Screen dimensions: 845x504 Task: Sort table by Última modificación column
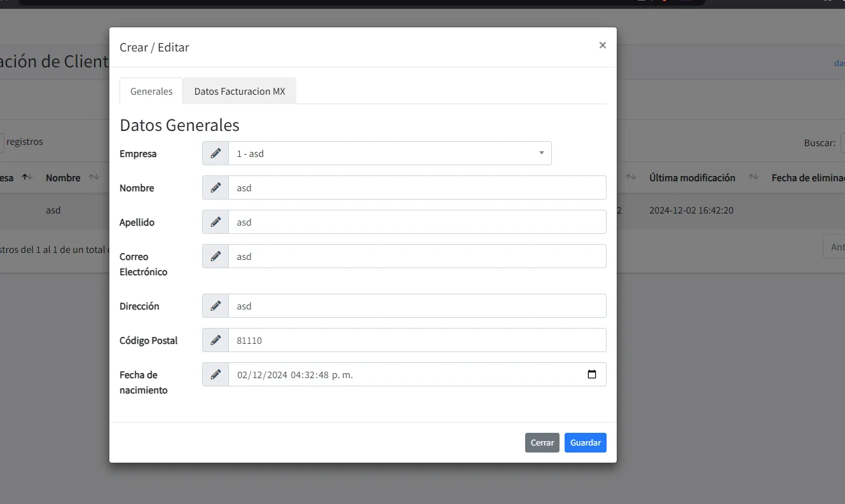coord(692,178)
